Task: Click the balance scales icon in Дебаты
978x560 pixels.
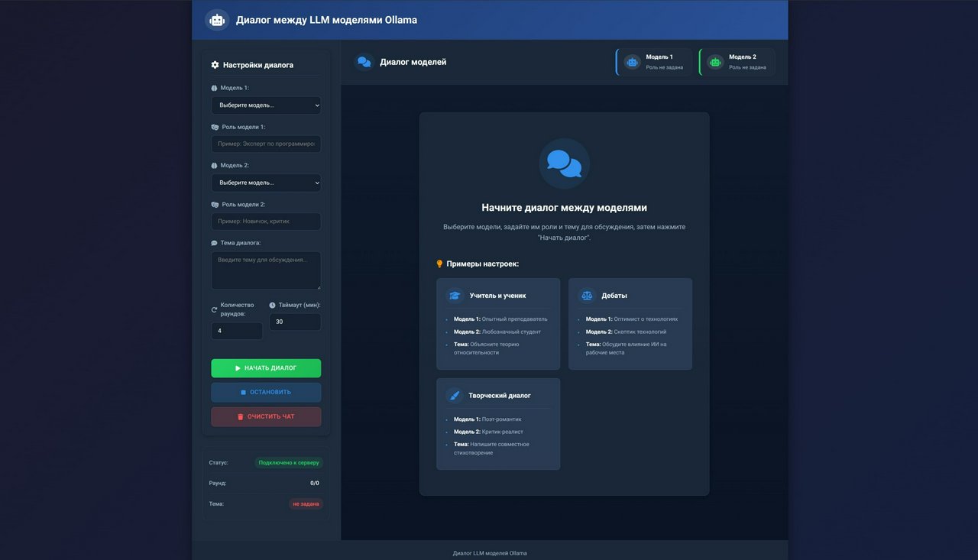Action: pyautogui.click(x=587, y=296)
